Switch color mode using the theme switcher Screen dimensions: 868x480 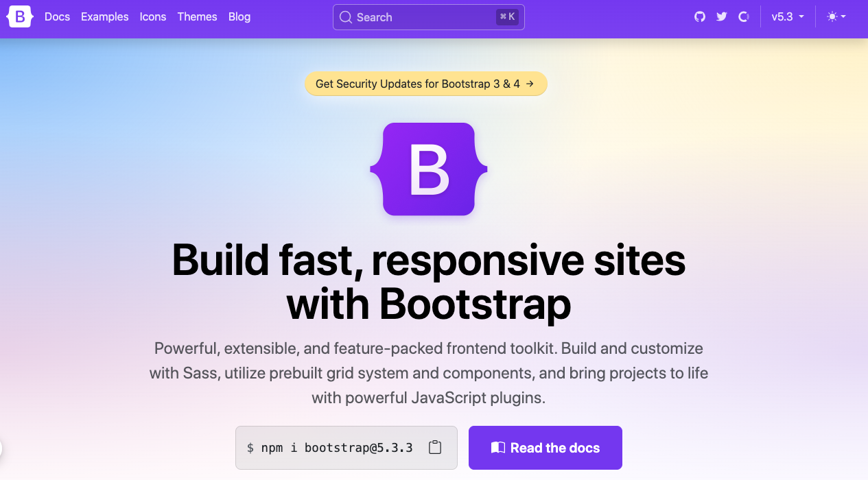click(836, 16)
